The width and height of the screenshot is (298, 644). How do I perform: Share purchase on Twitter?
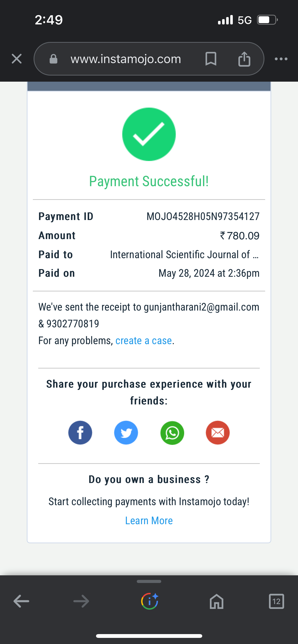point(126,433)
